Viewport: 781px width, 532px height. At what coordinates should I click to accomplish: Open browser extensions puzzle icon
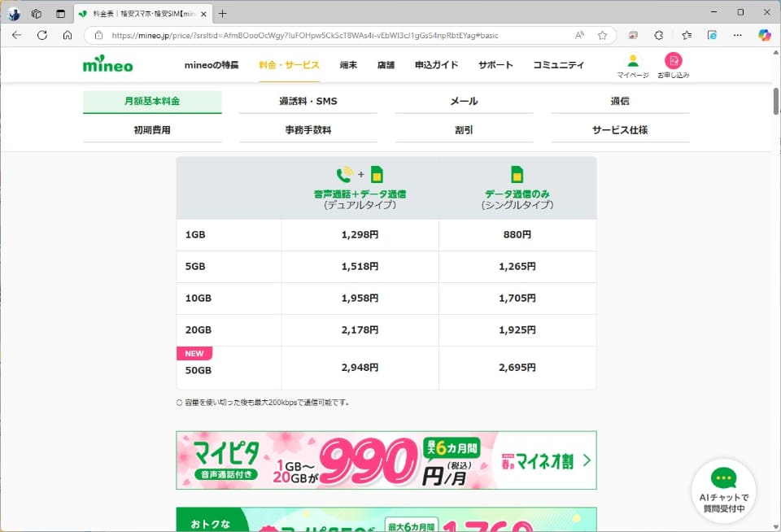(658, 35)
